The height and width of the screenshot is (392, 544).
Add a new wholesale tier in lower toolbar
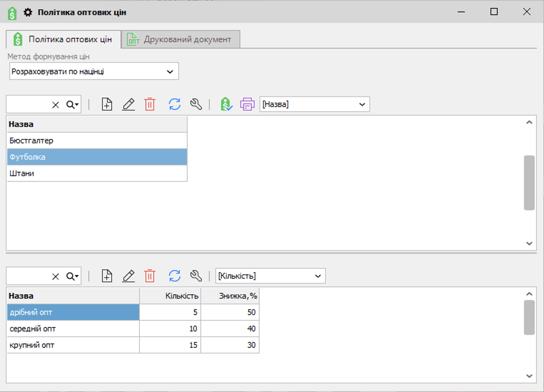coord(107,276)
